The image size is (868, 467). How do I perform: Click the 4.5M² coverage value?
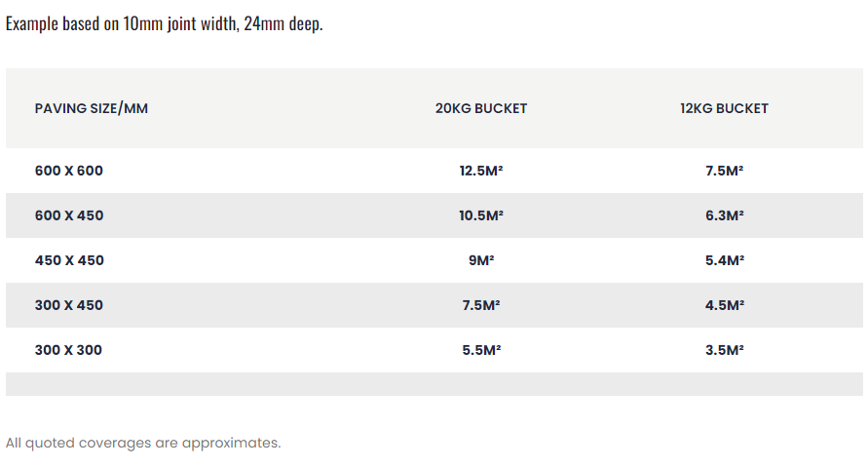(x=724, y=305)
